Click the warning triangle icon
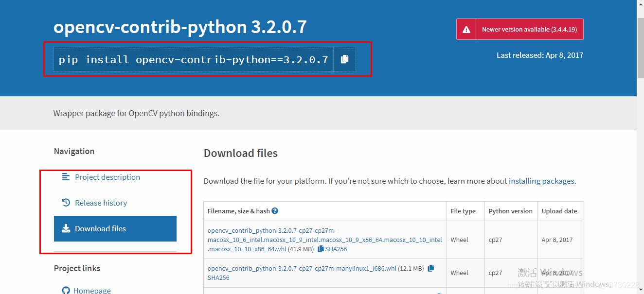The width and height of the screenshot is (644, 294). (466, 30)
